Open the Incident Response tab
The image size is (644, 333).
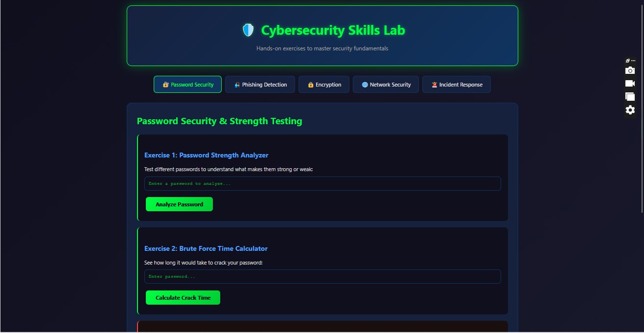456,85
